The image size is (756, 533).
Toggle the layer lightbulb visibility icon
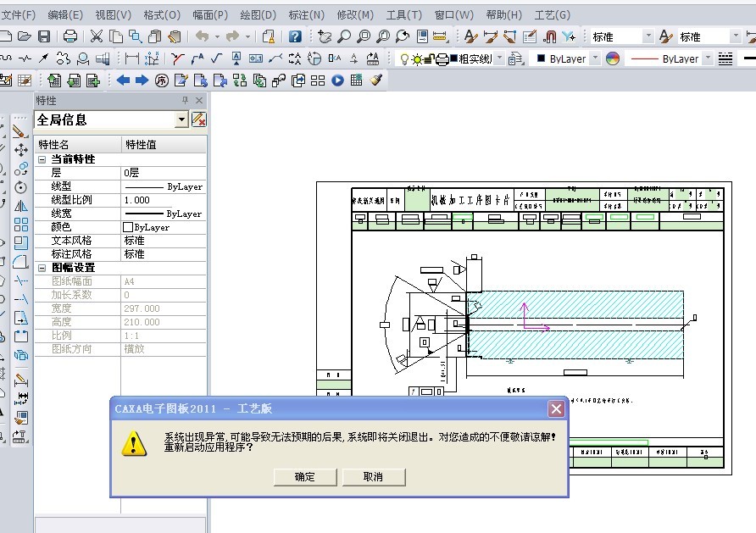point(404,58)
